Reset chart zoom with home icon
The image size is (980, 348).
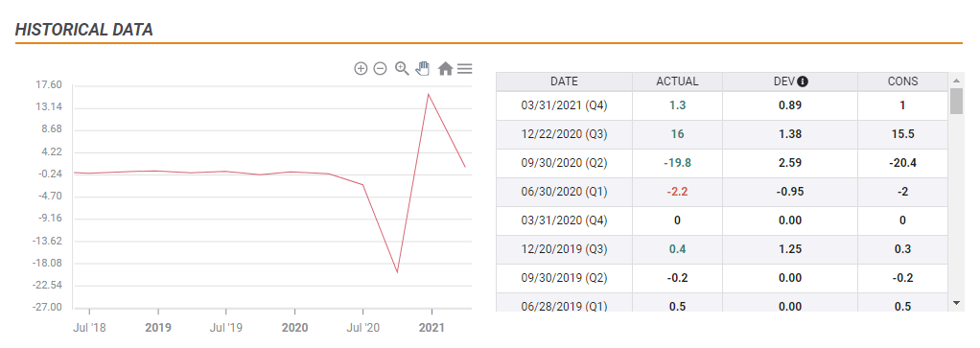click(445, 69)
